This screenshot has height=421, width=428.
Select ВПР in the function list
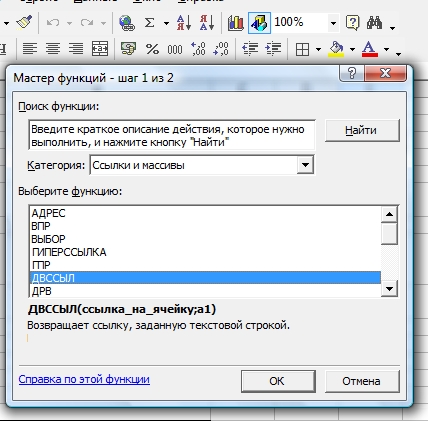[x=205, y=226]
